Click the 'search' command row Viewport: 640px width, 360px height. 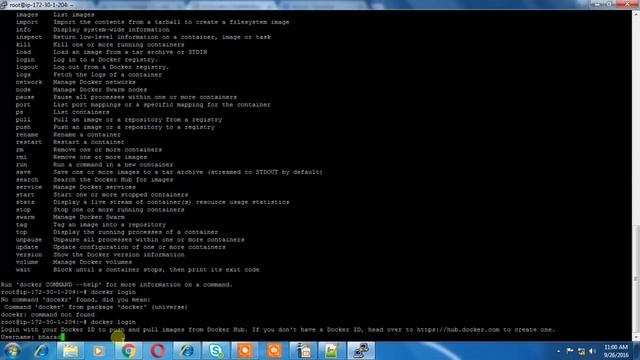point(94,180)
